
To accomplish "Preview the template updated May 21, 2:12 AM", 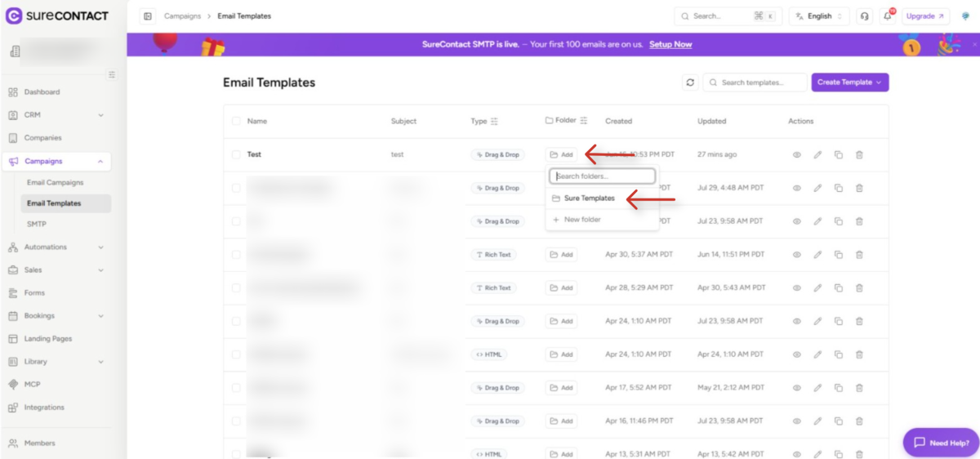I will pyautogui.click(x=796, y=388).
